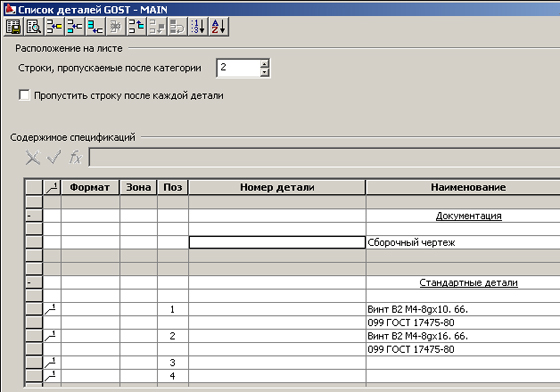Click the skipped rows number field
560x392 pixels.
pos(239,68)
